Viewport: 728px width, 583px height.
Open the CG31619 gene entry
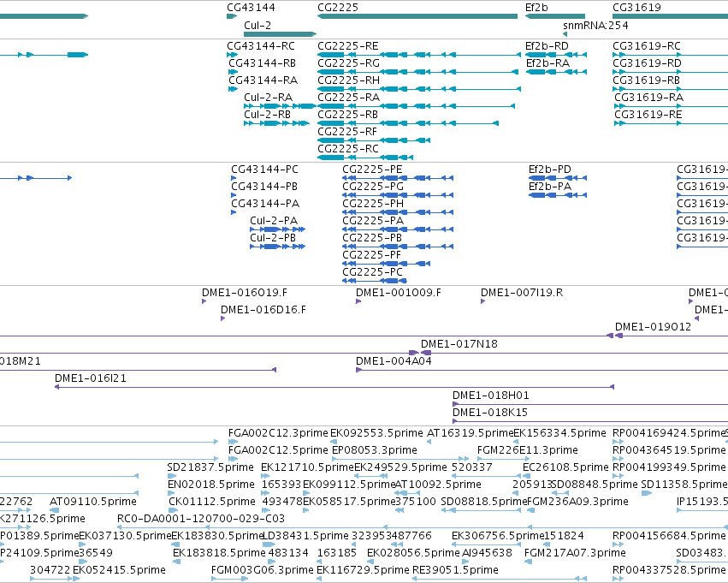click(x=671, y=16)
